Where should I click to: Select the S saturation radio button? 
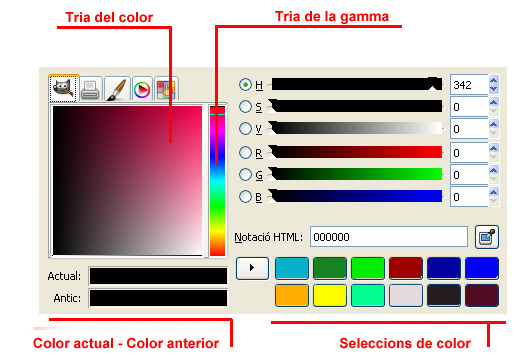(245, 107)
